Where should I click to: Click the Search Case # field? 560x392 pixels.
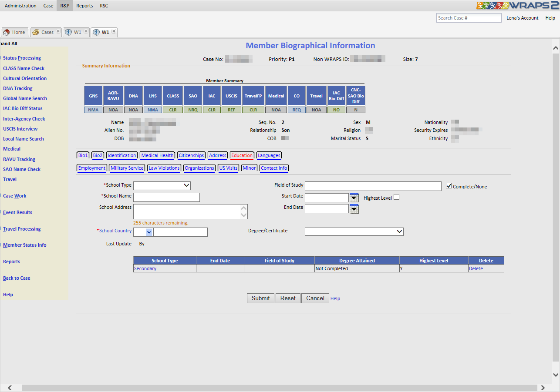[x=469, y=18]
